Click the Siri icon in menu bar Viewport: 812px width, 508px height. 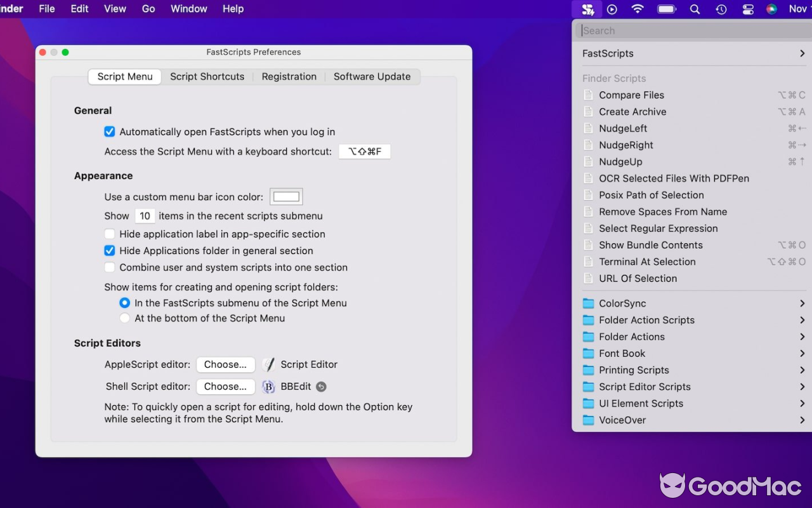(x=771, y=9)
